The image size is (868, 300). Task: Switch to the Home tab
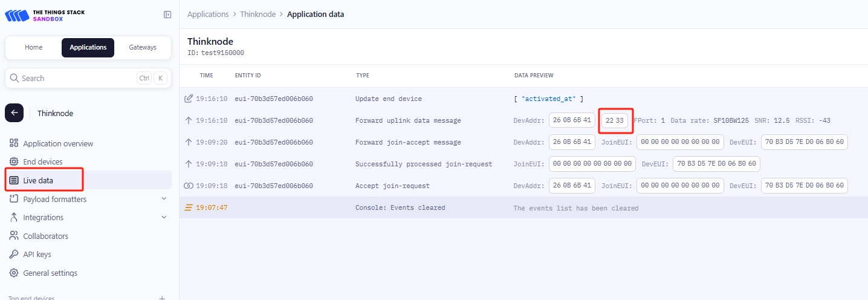click(34, 47)
